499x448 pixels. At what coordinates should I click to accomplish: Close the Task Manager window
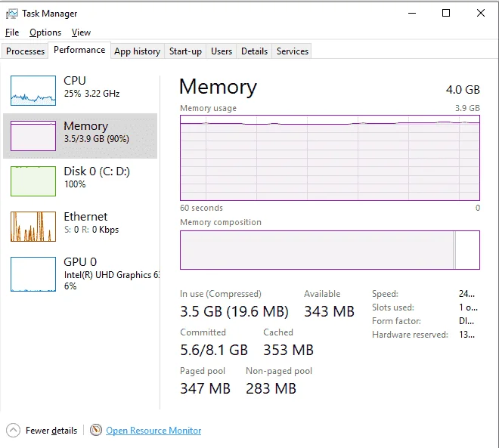(x=481, y=13)
